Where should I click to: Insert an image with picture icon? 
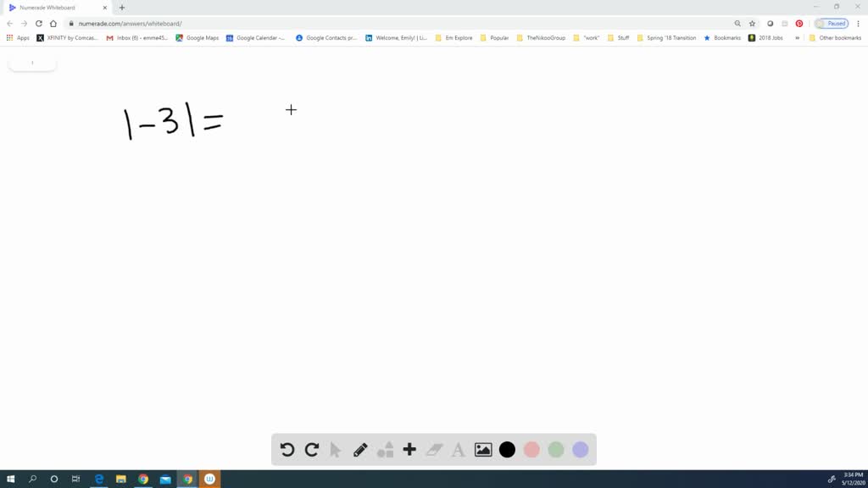point(483,450)
